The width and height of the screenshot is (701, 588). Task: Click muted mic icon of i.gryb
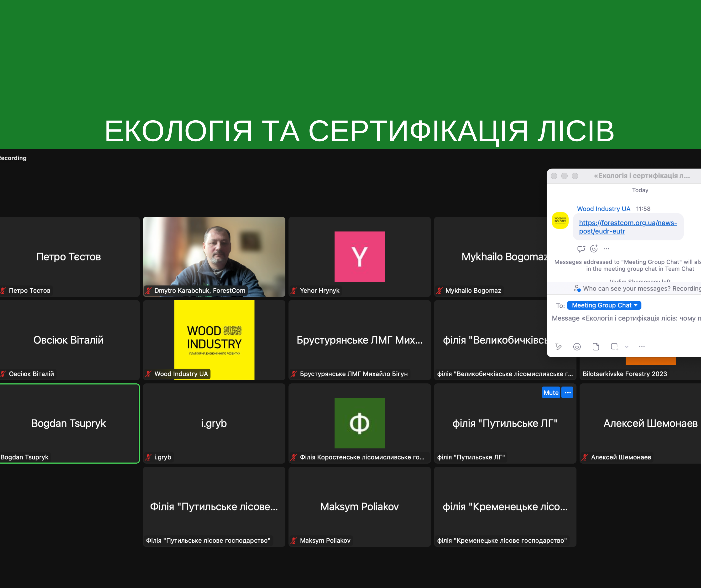point(148,457)
